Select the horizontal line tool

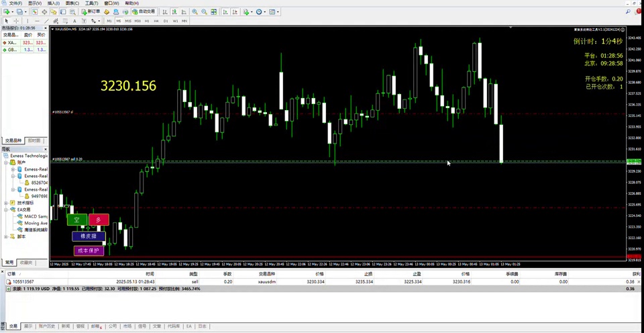(38, 21)
